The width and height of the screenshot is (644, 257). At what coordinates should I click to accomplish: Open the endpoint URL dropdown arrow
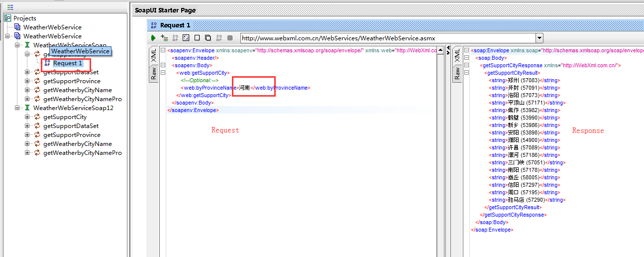[x=539, y=38]
